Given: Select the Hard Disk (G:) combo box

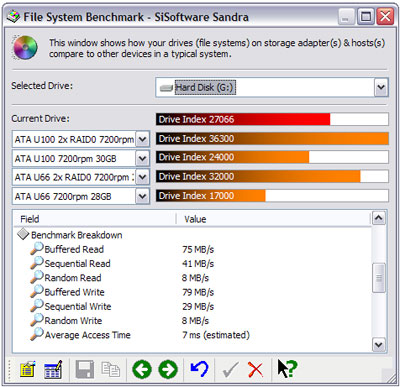Looking at the screenshot, I should click(x=272, y=88).
